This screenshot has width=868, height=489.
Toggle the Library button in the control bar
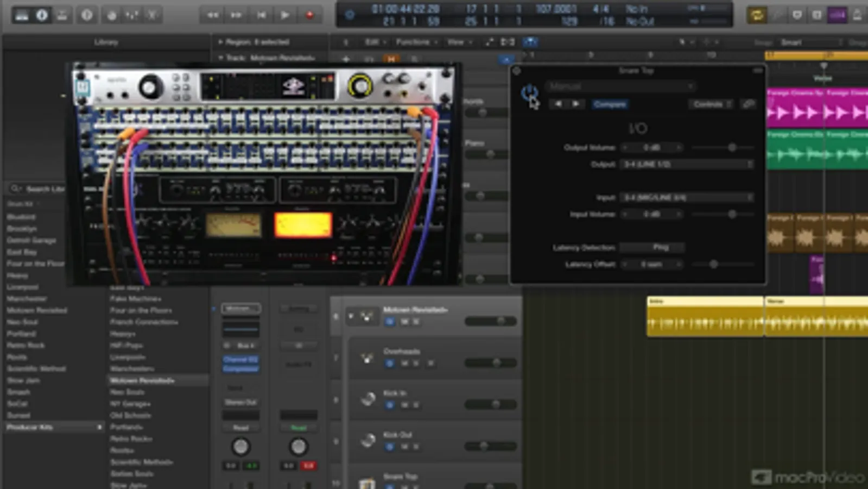click(x=22, y=15)
